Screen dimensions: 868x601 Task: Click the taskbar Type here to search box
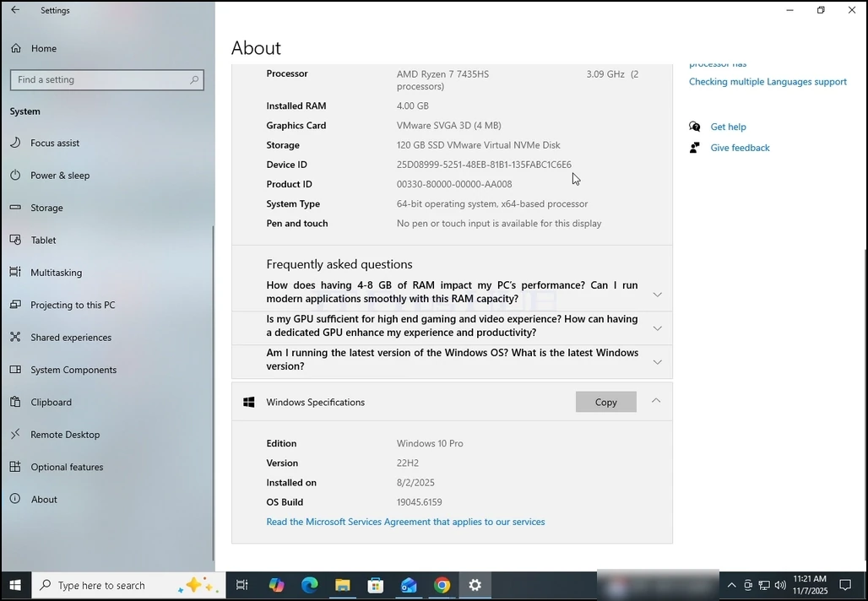click(128, 586)
